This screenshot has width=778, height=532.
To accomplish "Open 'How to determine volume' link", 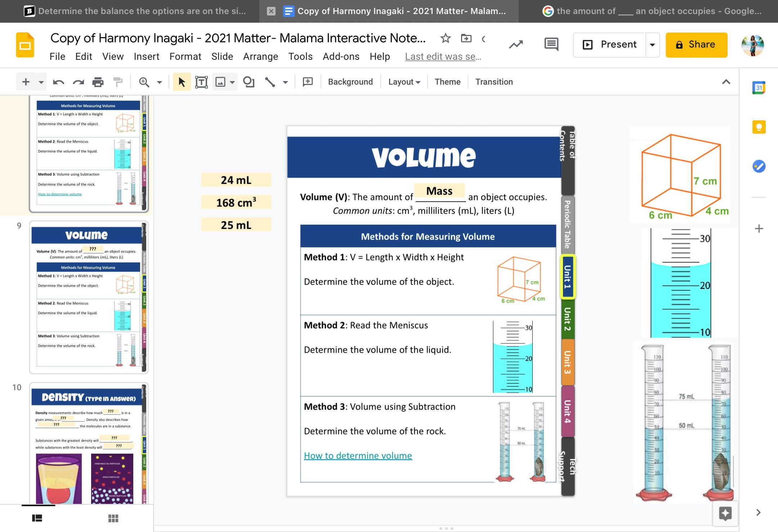I will point(358,456).
